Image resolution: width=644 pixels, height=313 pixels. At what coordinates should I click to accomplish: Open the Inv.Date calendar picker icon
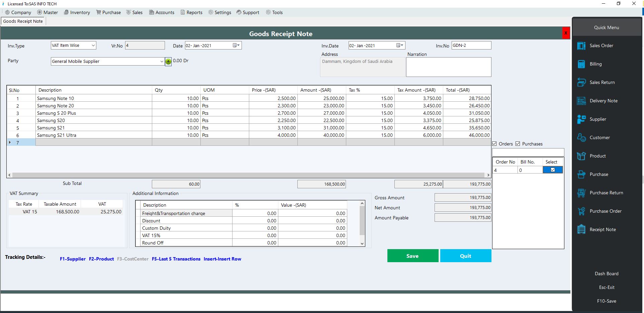[x=398, y=45]
